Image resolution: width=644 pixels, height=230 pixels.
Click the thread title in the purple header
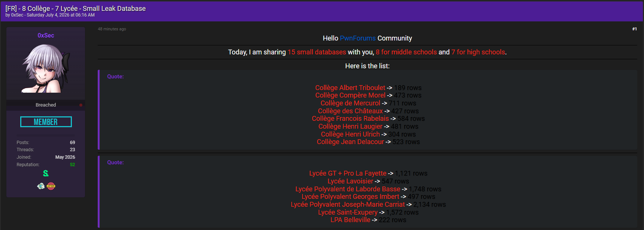(76, 8)
